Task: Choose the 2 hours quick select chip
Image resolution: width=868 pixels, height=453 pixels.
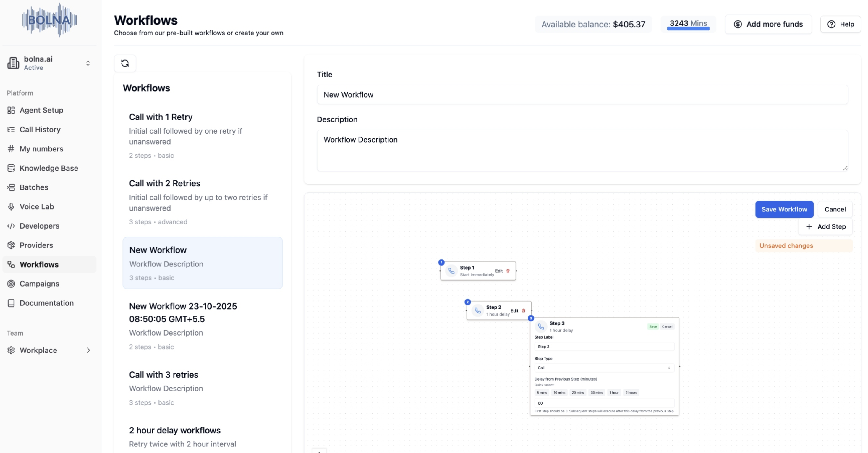Action: pyautogui.click(x=631, y=392)
